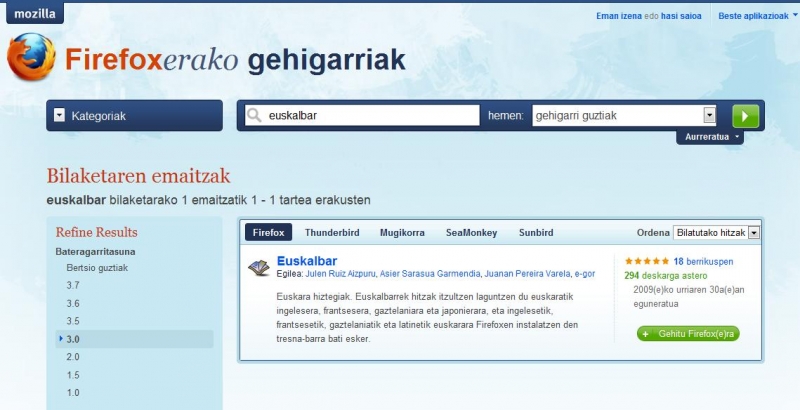800x410 pixels.
Task: Open the 18 berrikuspen reviews link
Action: tap(703, 262)
